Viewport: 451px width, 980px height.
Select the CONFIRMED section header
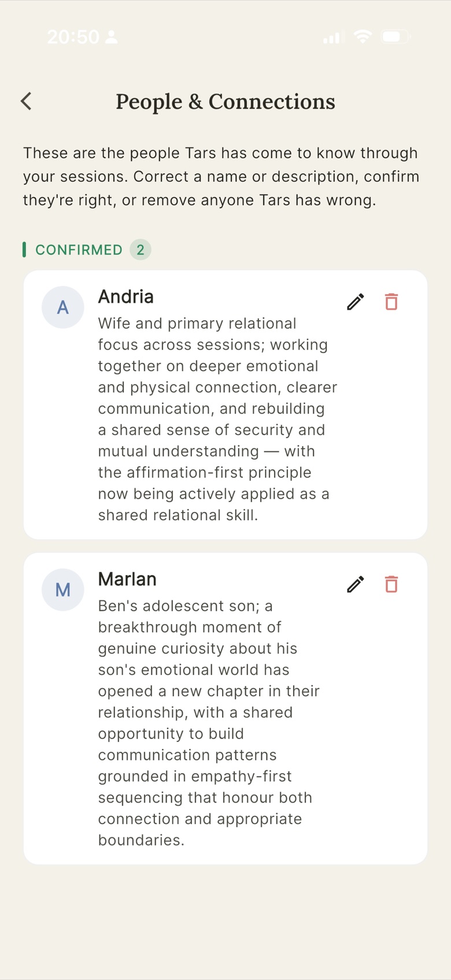coord(79,250)
